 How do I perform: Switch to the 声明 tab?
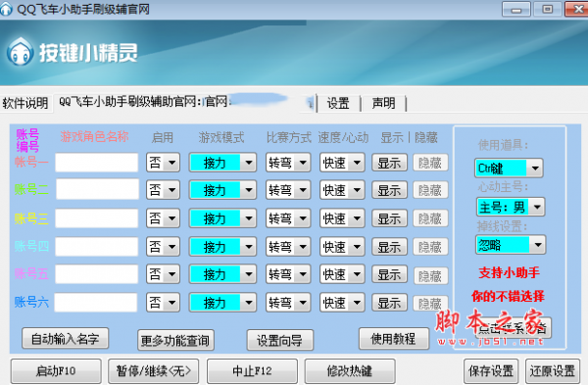click(x=383, y=103)
